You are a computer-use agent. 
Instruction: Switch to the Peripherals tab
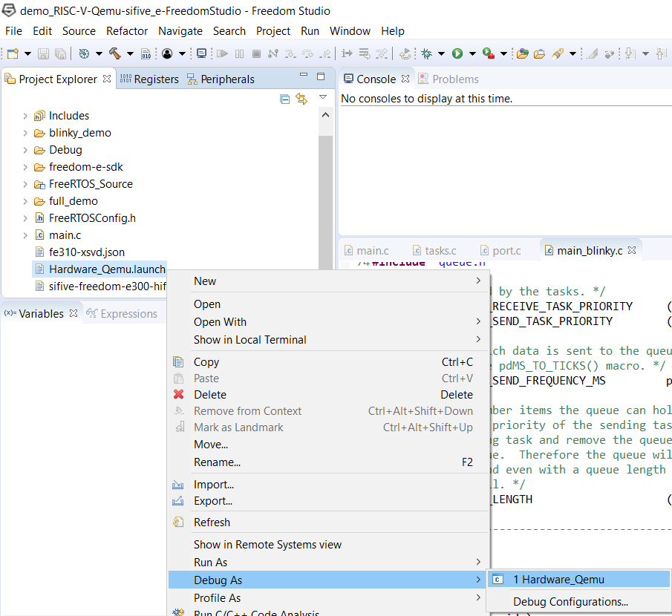coord(221,79)
